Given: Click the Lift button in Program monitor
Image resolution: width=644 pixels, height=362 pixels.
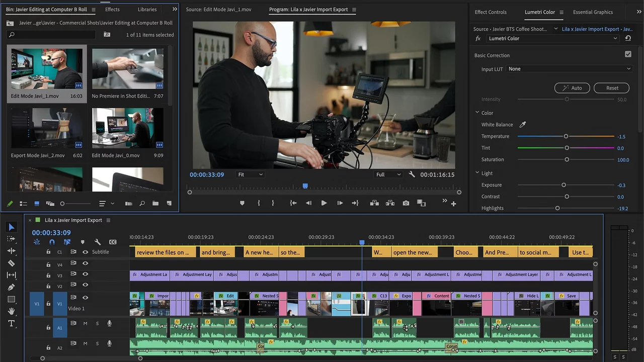Looking at the screenshot, I should click(x=374, y=203).
